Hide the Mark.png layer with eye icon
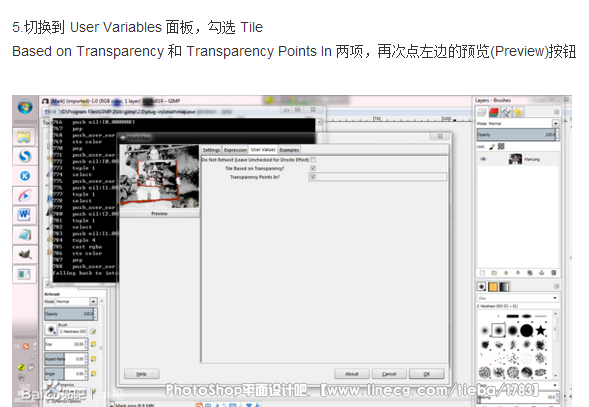The height and width of the screenshot is (407, 589). pyautogui.click(x=483, y=159)
